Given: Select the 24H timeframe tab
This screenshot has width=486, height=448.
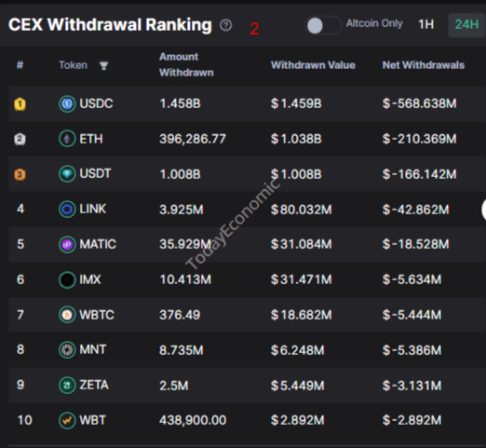Looking at the screenshot, I should point(466,24).
